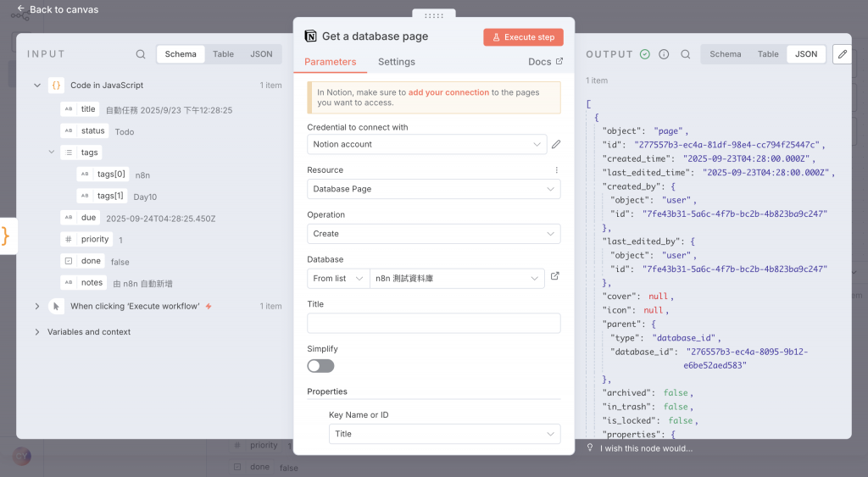
Task: Select the notes schema field
Action: [x=83, y=282]
